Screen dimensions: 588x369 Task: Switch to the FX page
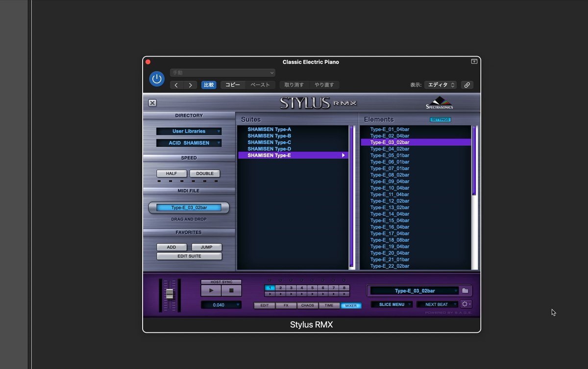point(286,305)
